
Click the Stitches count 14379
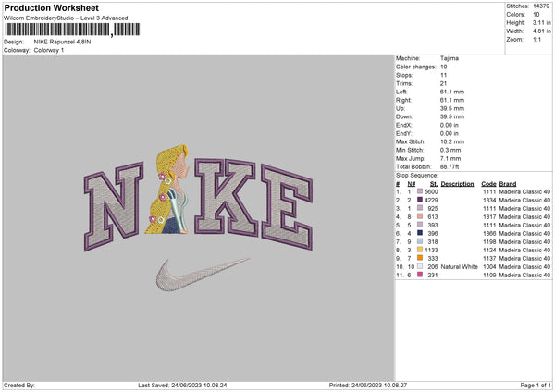coord(541,6)
